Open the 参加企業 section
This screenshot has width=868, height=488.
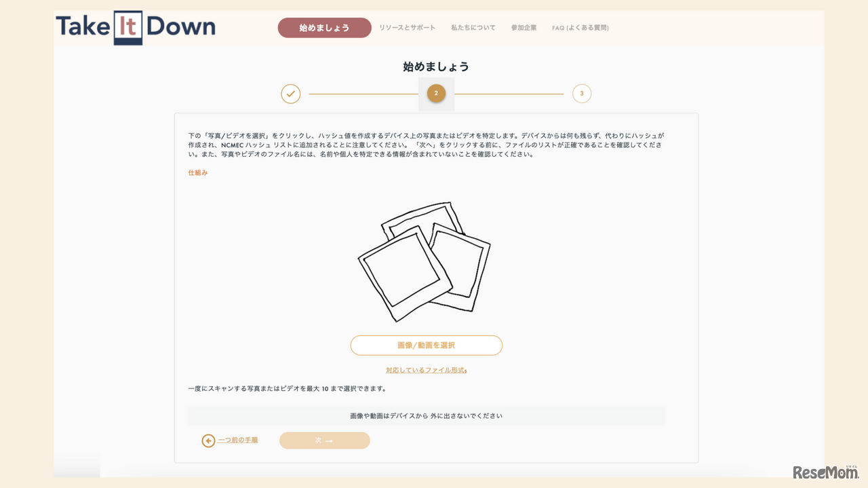point(524,28)
